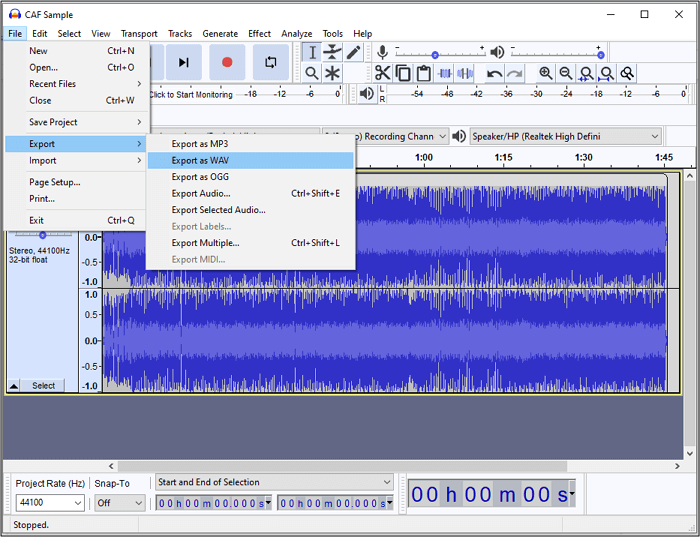Select the Selection I-beam tool
This screenshot has height=537, width=700.
312,52
